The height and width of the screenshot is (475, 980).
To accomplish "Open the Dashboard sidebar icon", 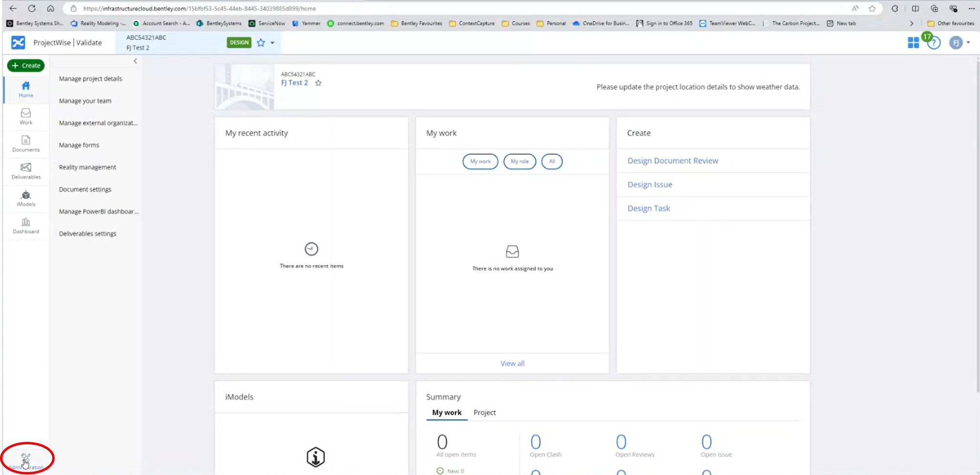I will click(x=26, y=226).
